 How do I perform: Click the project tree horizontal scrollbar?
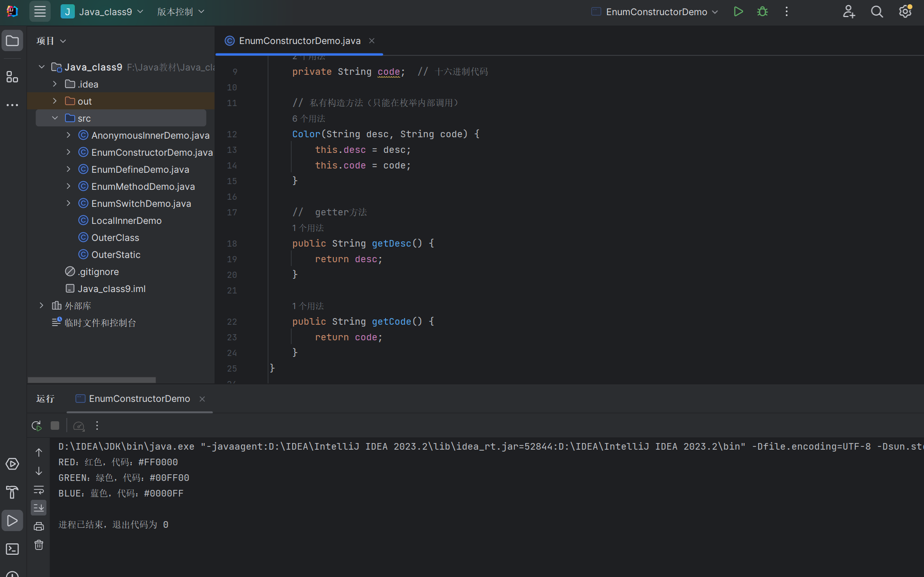92,380
